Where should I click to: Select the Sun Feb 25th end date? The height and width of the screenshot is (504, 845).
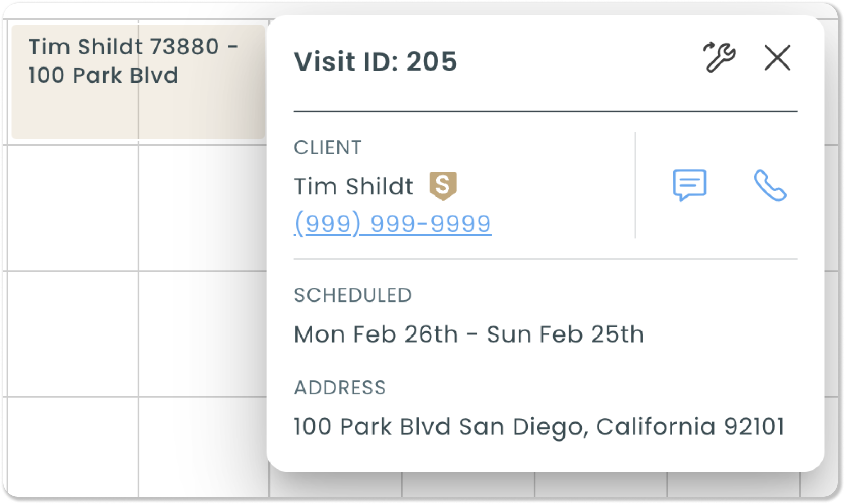565,334
